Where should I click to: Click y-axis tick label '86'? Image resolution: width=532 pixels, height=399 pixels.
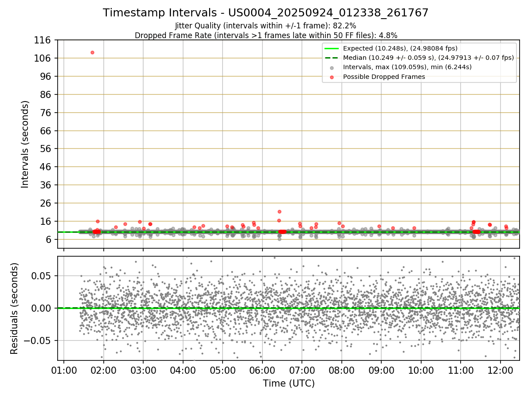[x=46, y=94]
